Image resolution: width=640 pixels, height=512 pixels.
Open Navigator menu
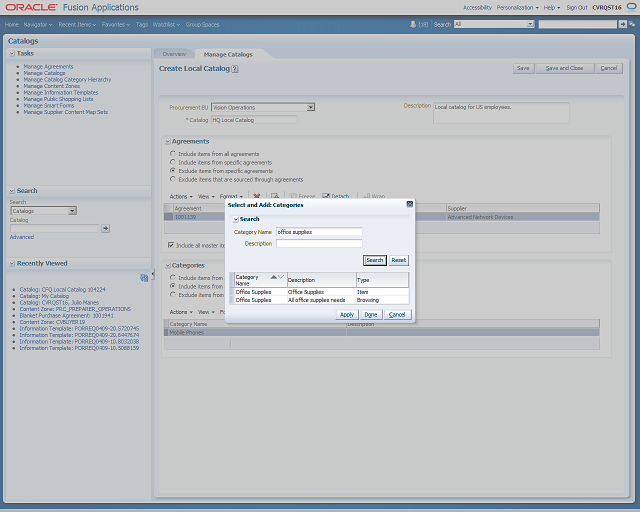[38, 24]
